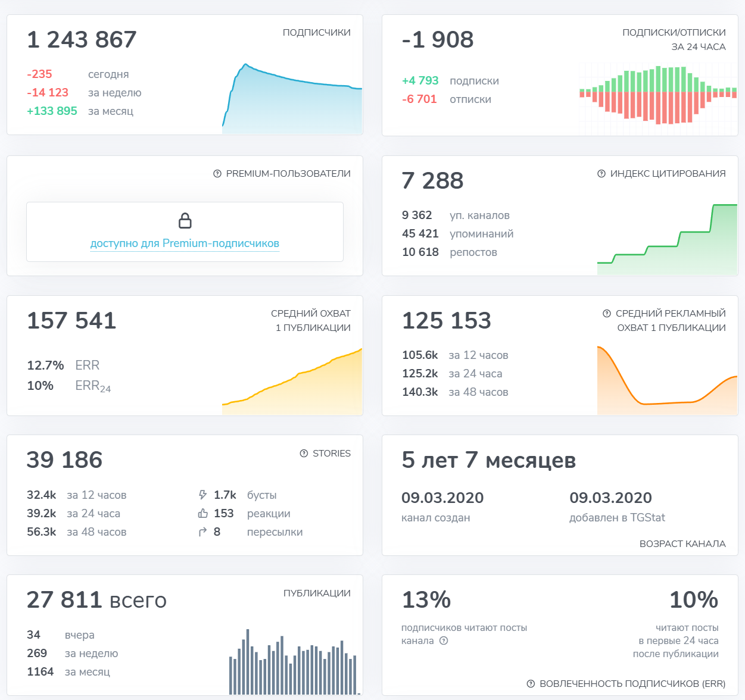Click the lock icon in Premium card
This screenshot has width=745, height=700.
click(185, 221)
